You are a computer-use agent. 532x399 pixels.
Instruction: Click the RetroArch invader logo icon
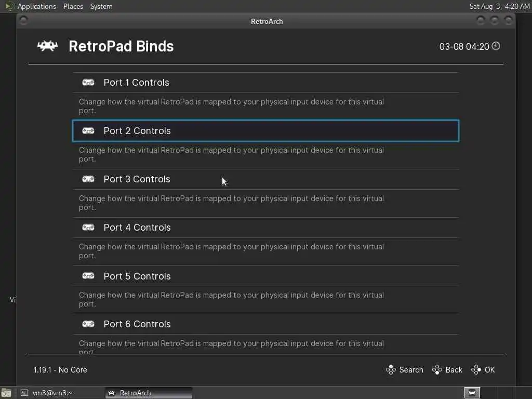coord(47,46)
